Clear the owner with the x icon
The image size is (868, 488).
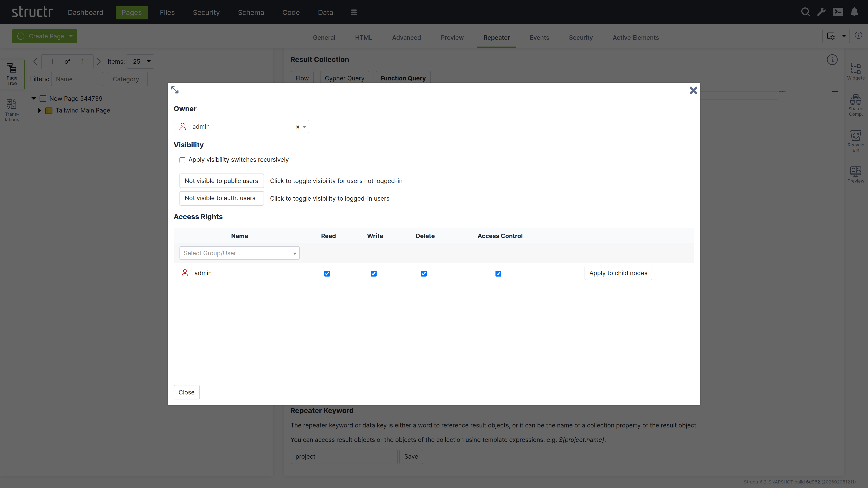297,127
